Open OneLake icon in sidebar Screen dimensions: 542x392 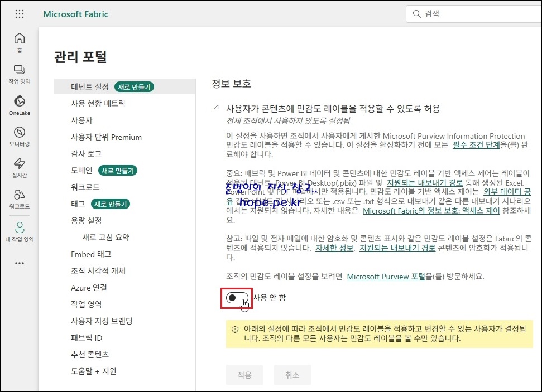(x=20, y=105)
